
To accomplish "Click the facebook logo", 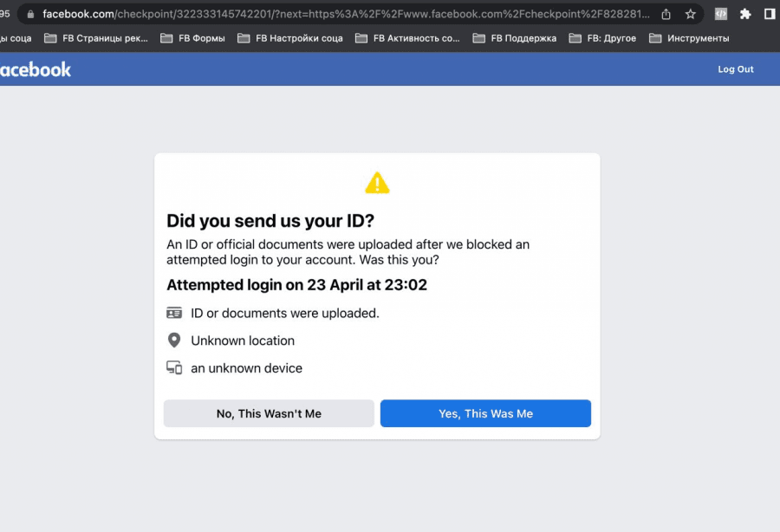I will 36,69.
